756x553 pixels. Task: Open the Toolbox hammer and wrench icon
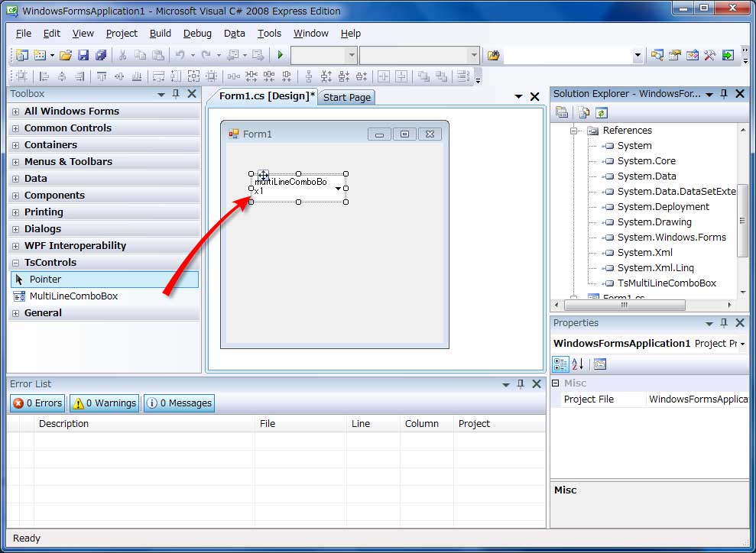coord(709,55)
